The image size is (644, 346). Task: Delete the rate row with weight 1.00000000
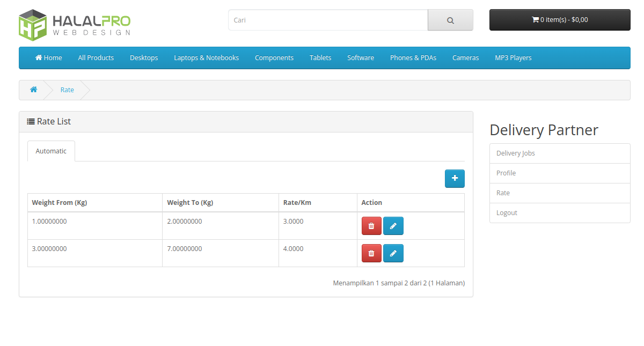pos(371,226)
